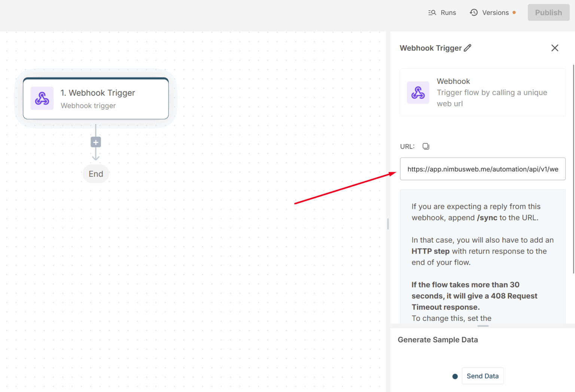Copy the webhook URL via the copy icon

pyautogui.click(x=426, y=146)
